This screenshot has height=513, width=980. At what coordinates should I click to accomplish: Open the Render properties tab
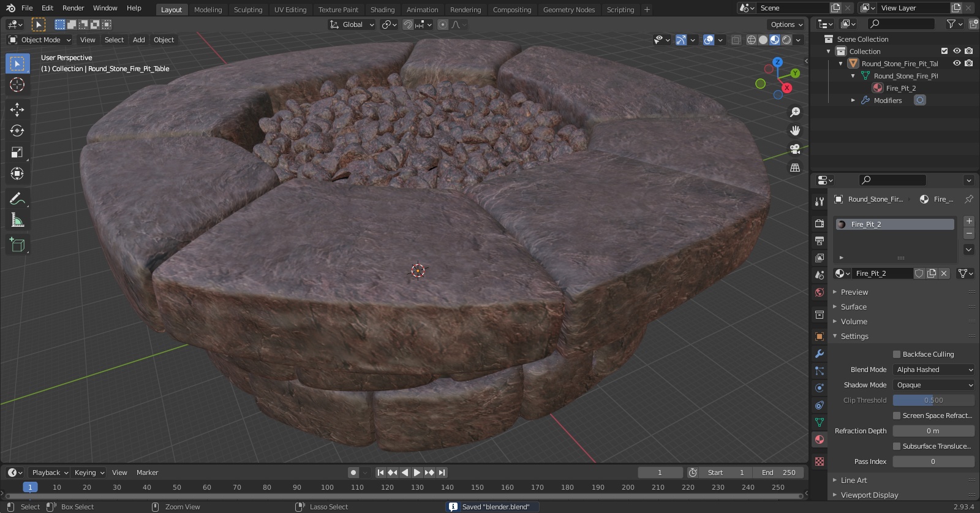pos(819,223)
